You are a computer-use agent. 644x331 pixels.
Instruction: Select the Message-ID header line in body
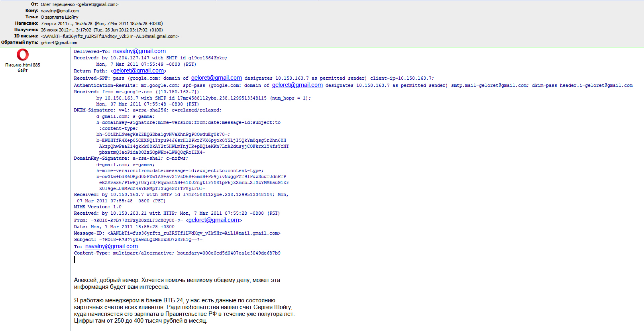tap(177, 233)
